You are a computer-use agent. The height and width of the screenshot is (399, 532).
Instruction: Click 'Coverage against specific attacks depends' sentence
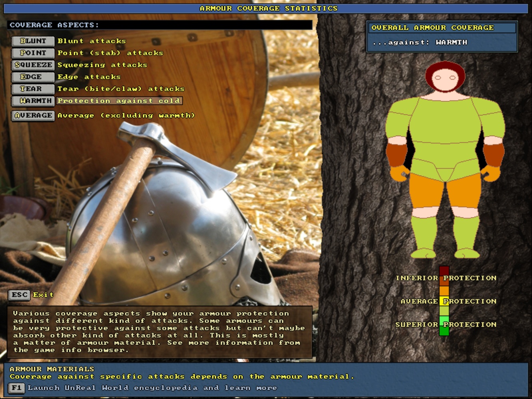[182, 377]
